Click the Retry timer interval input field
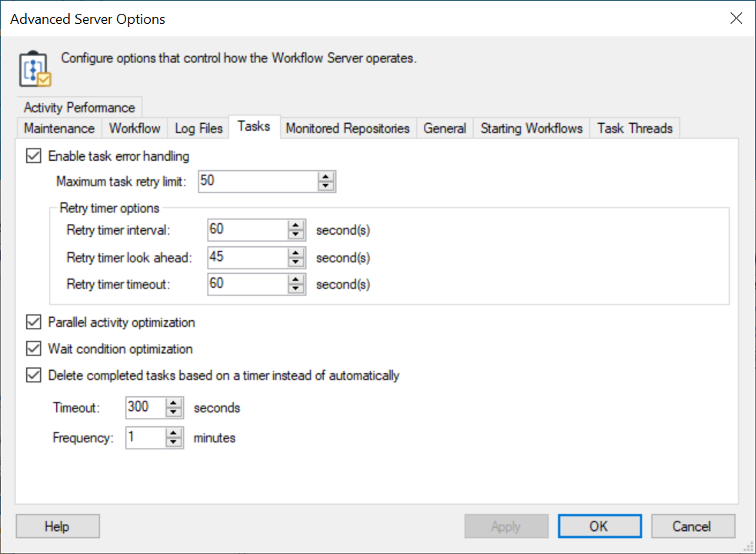 (246, 230)
